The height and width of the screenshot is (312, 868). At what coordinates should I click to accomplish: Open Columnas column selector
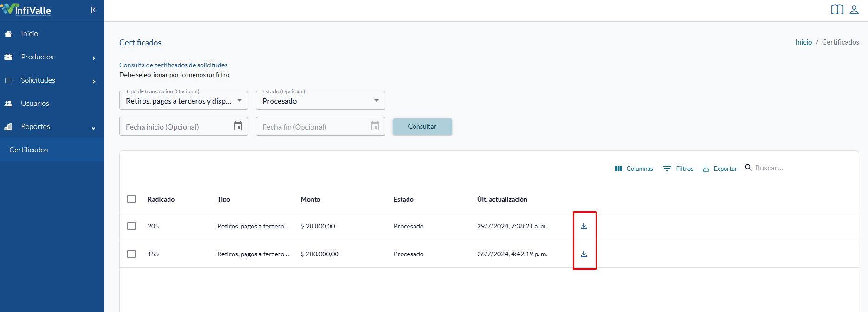tap(634, 169)
